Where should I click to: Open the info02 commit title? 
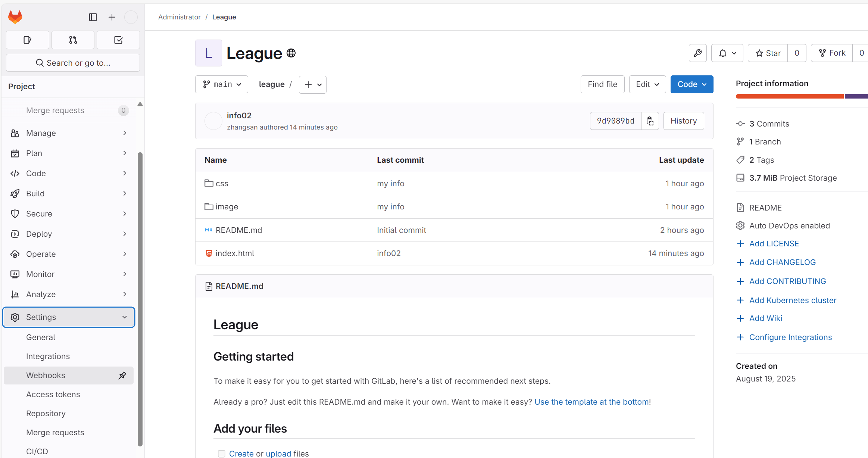239,116
